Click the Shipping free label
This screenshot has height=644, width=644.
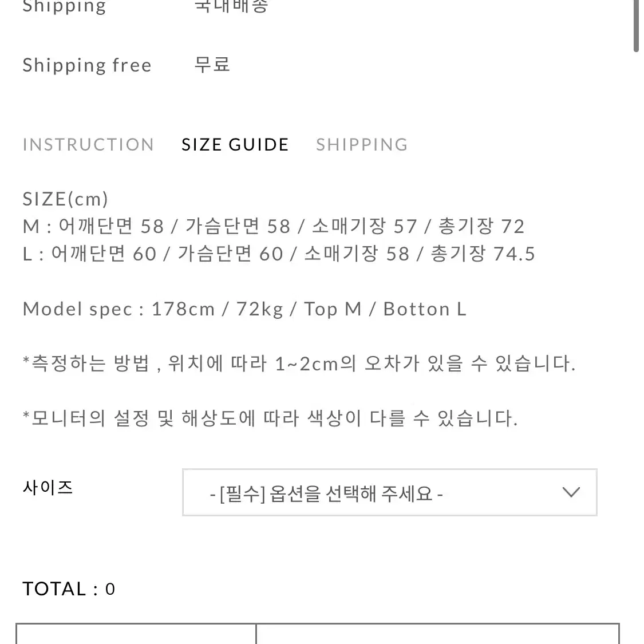[87, 65]
